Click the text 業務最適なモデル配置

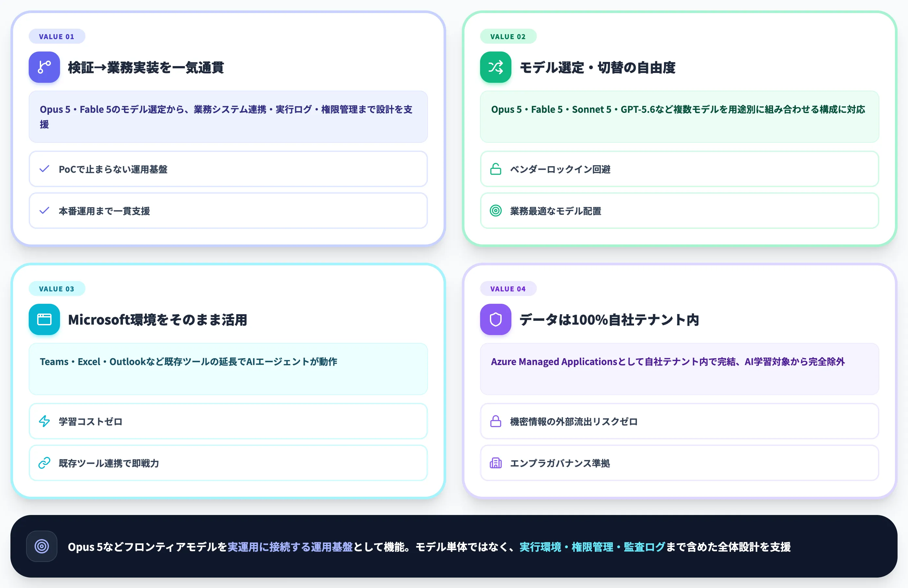coord(555,211)
